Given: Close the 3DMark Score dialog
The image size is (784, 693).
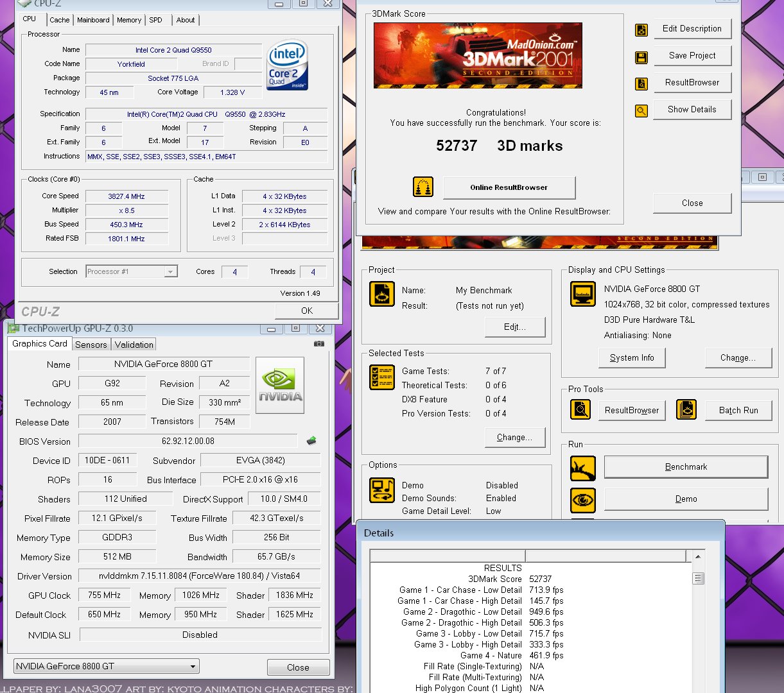Looking at the screenshot, I should (692, 203).
